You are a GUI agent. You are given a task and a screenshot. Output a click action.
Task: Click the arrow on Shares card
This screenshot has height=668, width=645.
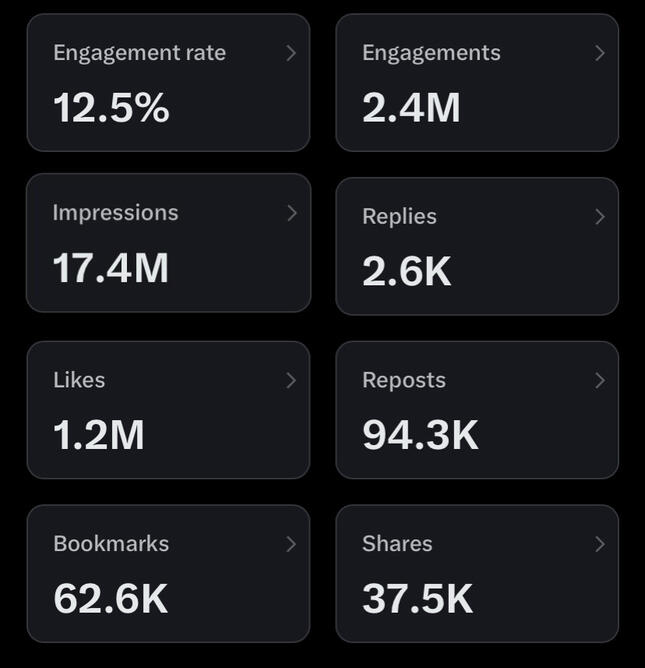tap(600, 544)
